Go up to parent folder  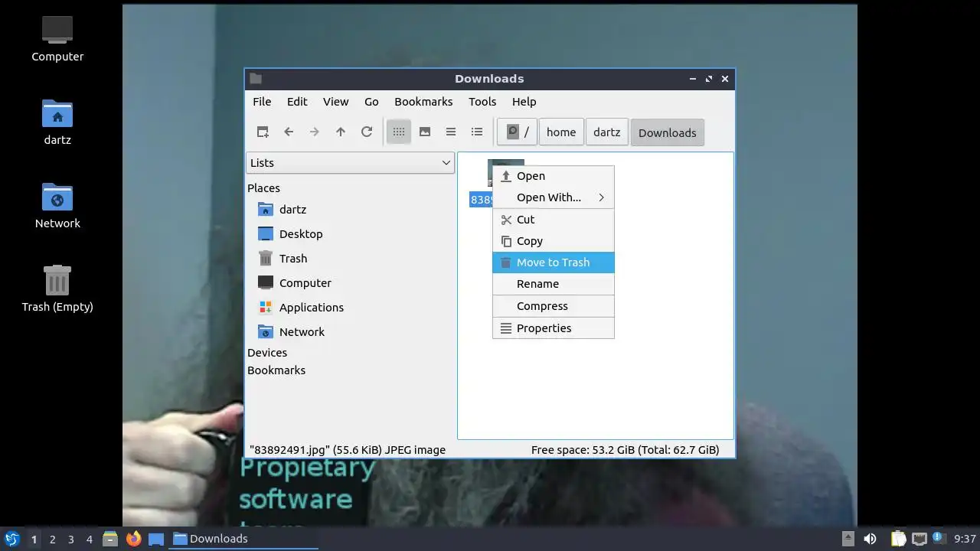[341, 132]
